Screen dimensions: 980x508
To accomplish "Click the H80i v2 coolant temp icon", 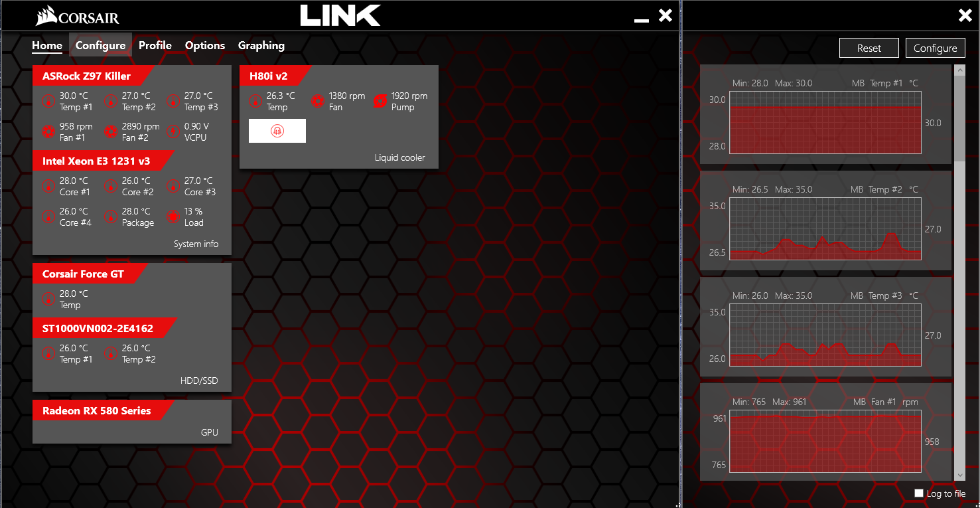I will pyautogui.click(x=255, y=101).
